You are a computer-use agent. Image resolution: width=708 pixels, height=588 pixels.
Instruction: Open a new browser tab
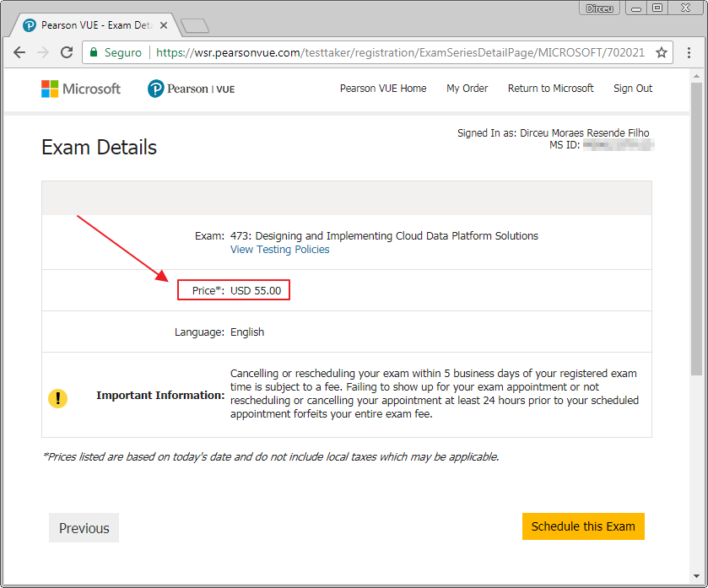195,25
